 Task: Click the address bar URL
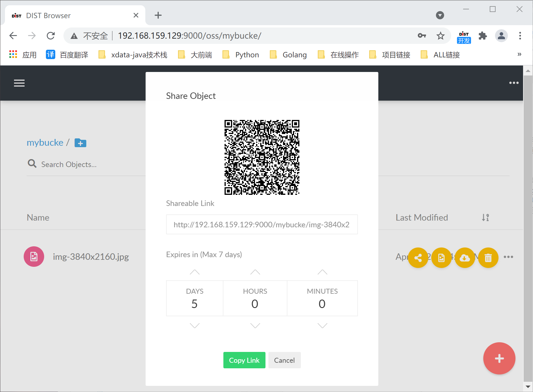[189, 36]
